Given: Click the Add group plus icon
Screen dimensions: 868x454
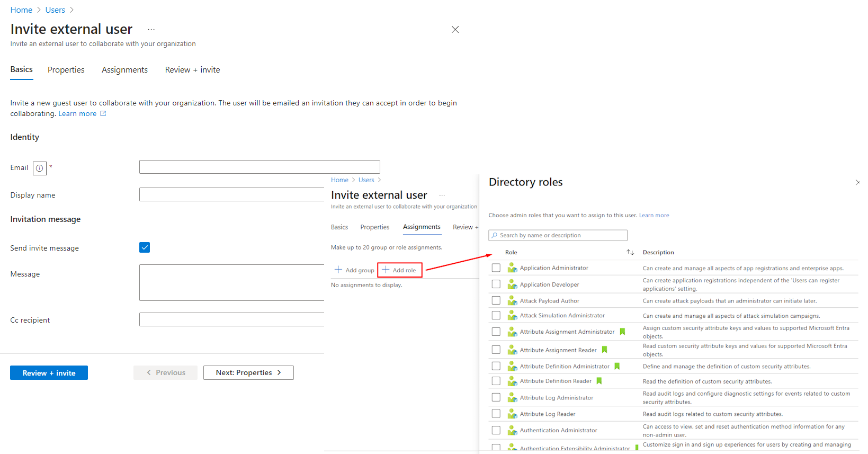Looking at the screenshot, I should (338, 270).
